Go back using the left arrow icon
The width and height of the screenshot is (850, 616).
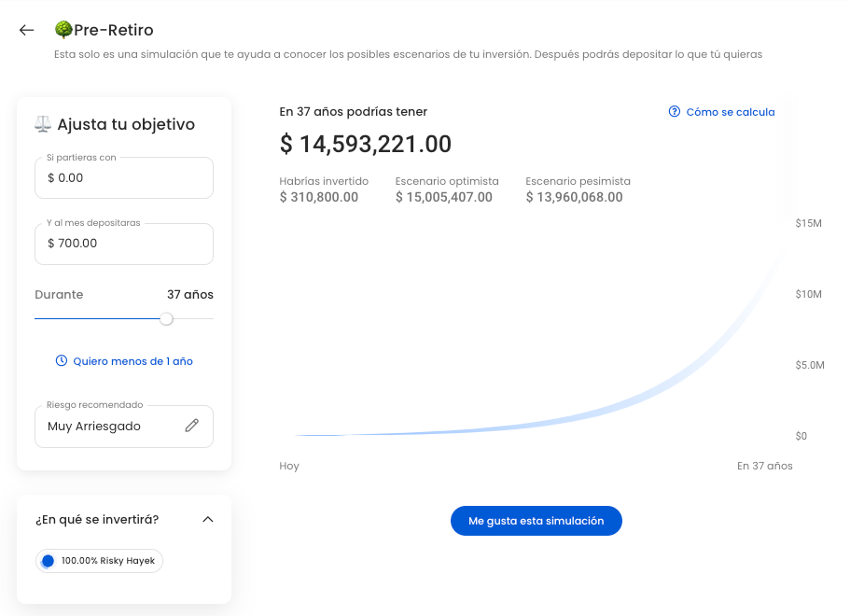click(26, 31)
